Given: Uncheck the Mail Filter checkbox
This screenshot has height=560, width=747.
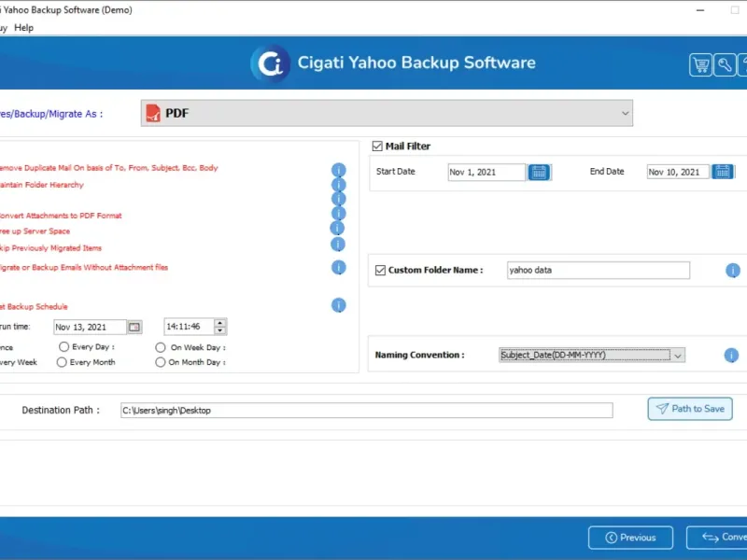Looking at the screenshot, I should (377, 147).
